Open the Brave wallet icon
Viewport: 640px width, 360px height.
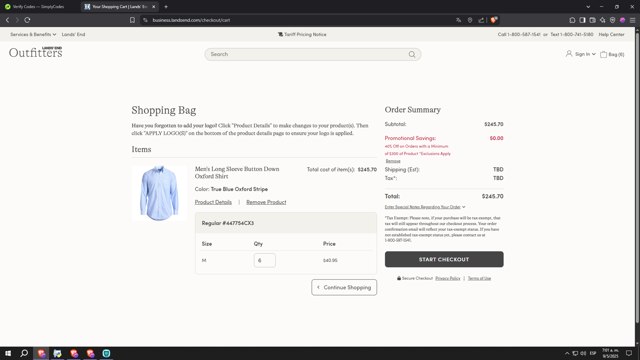tap(593, 20)
